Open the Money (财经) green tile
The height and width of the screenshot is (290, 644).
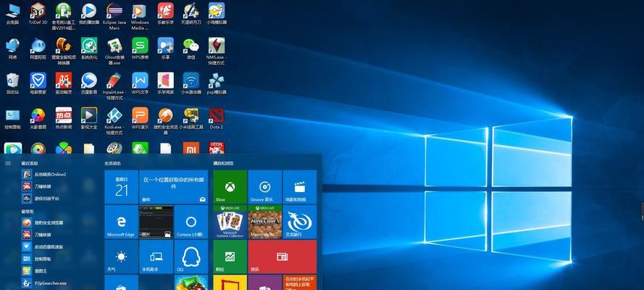click(230, 257)
